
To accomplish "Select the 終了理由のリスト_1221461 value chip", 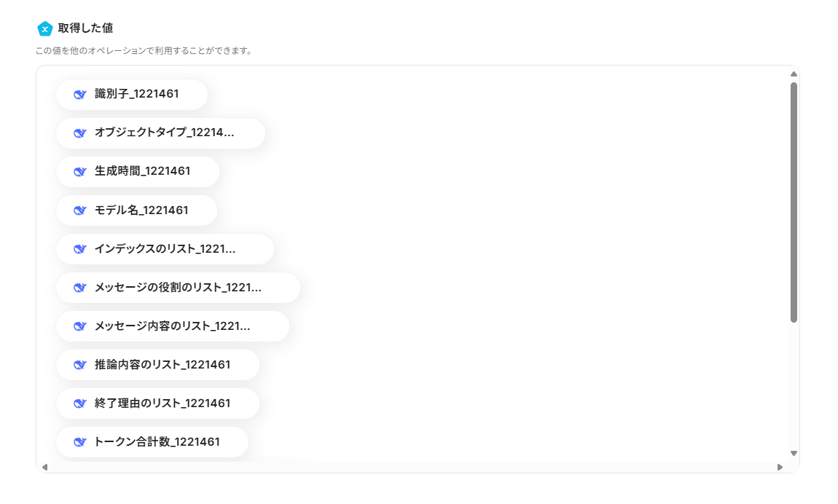I will [x=162, y=403].
